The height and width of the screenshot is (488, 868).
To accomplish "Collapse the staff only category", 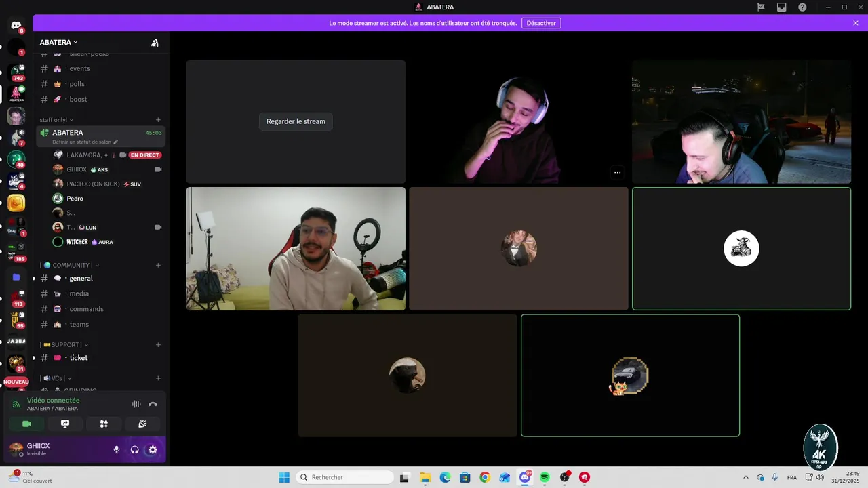I will [x=57, y=120].
